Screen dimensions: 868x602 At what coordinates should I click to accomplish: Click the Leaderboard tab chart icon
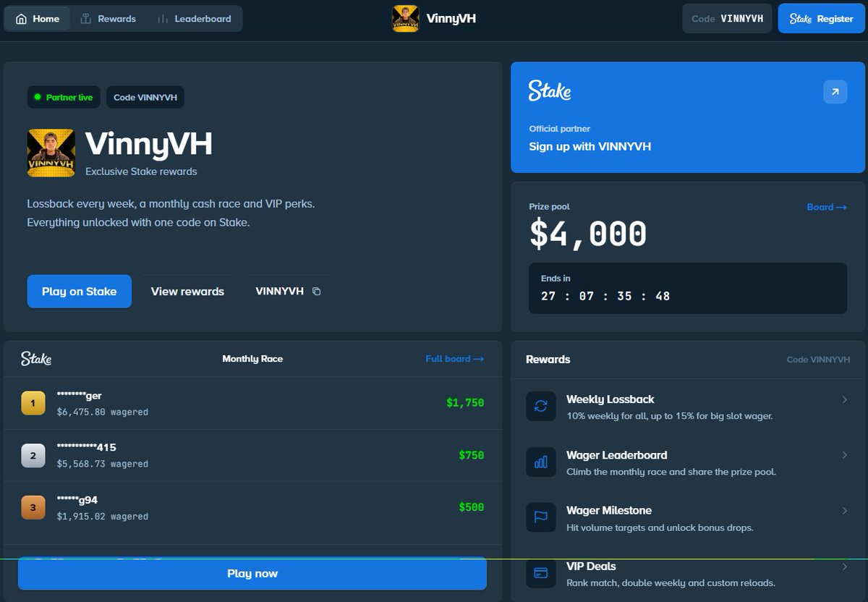[x=163, y=19]
